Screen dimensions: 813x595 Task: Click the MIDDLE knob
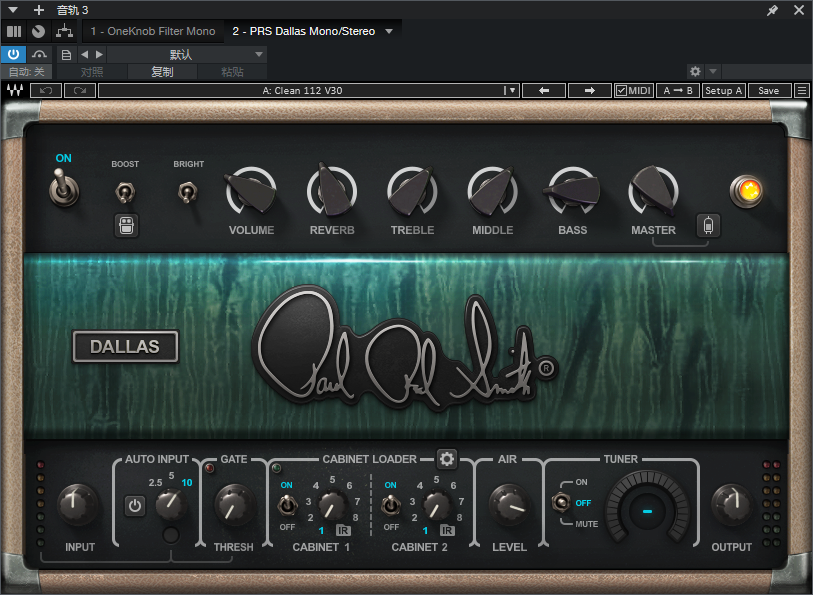point(493,191)
